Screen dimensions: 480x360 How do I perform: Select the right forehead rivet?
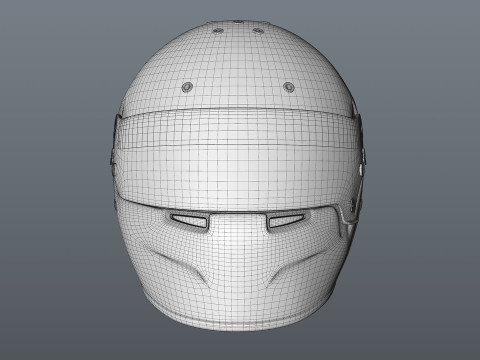click(x=289, y=87)
